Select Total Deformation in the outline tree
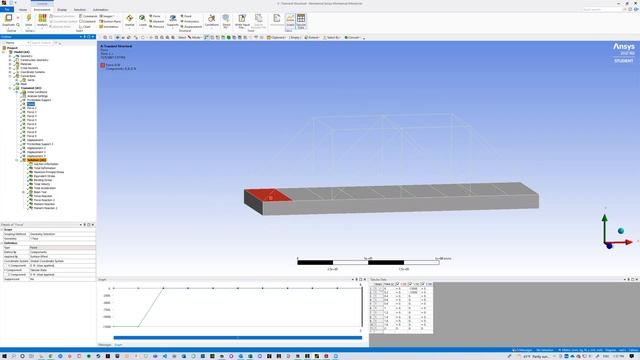This screenshot has height=360, width=640. (x=44, y=168)
